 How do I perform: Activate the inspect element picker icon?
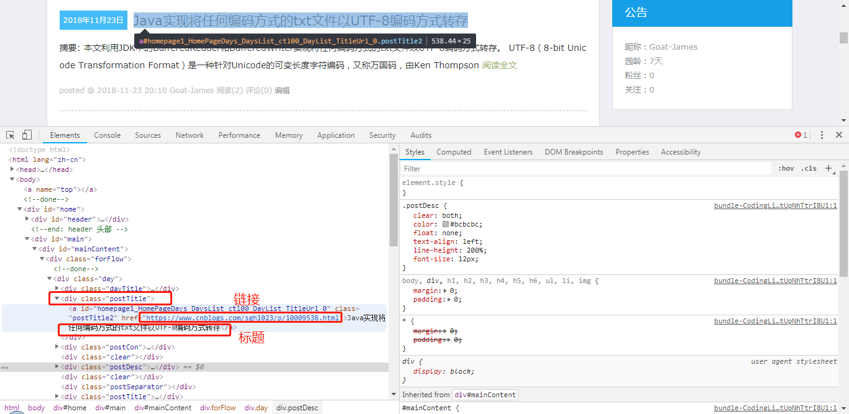tap(10, 135)
